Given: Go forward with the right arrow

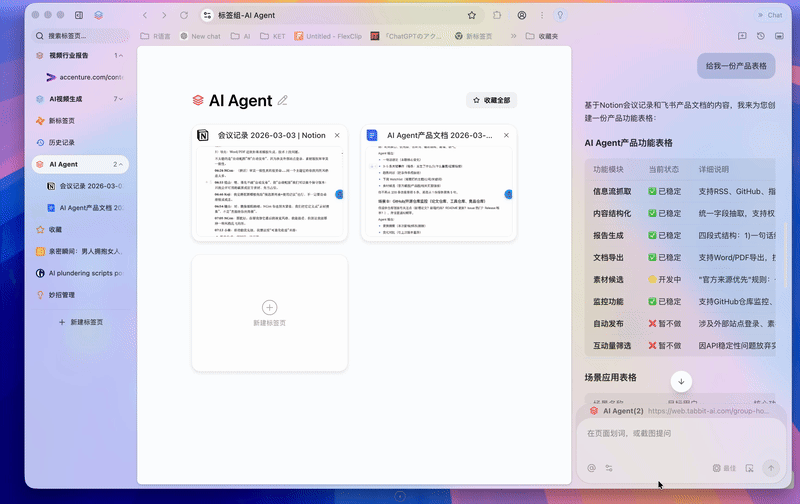Looking at the screenshot, I should coord(164,15).
